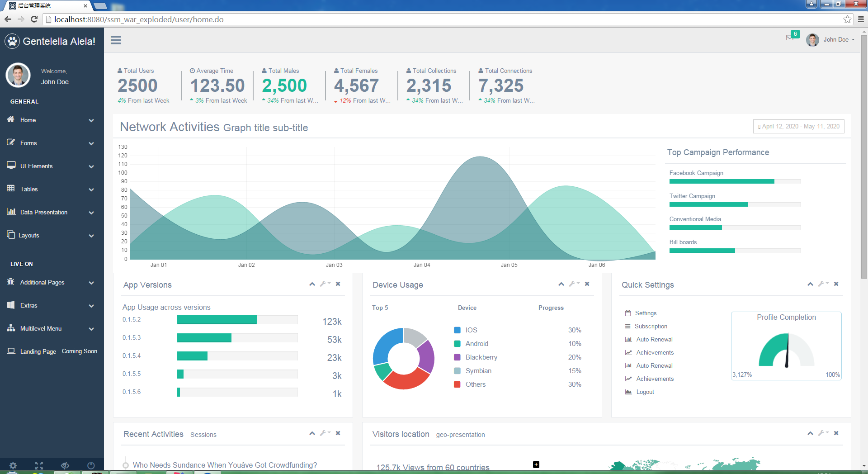The height and width of the screenshot is (474, 868).
Task: Toggle the sidebar hamburger menu
Action: [116, 40]
